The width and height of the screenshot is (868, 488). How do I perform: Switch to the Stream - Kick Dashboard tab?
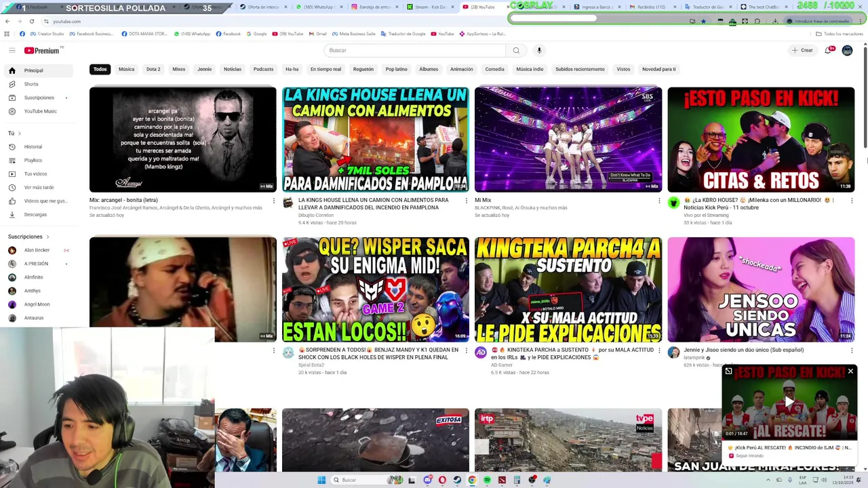click(x=430, y=7)
